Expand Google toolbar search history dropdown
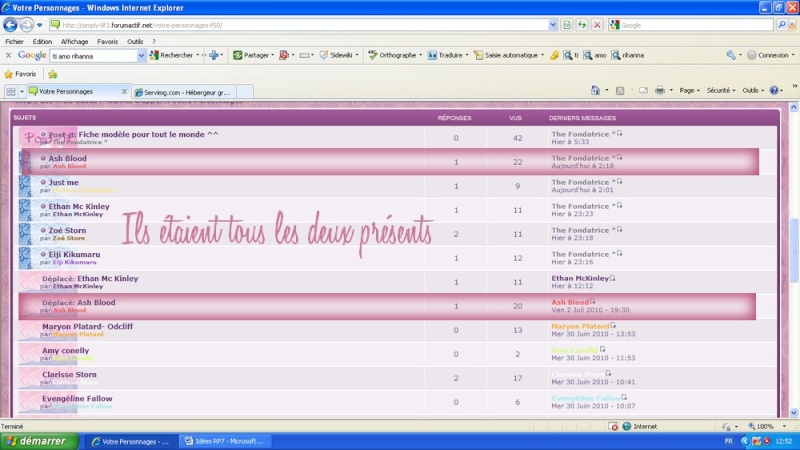Screen dimensions: 800x450 pos(141,56)
